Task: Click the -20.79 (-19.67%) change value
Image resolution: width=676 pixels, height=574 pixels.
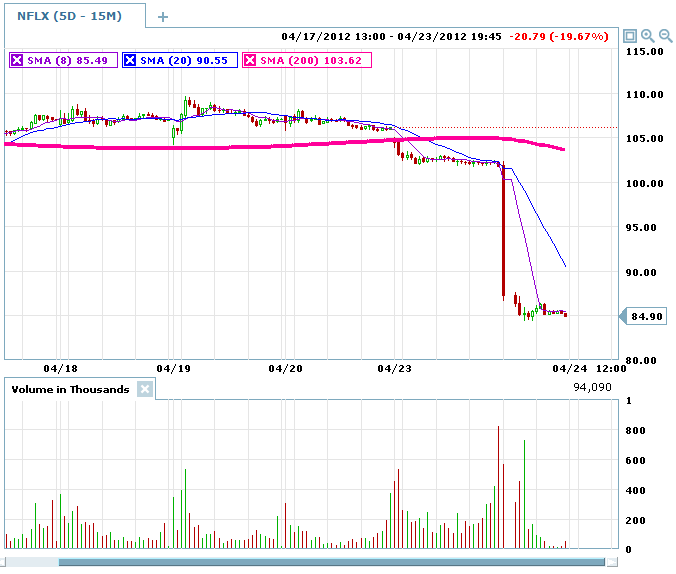Action: (x=559, y=36)
